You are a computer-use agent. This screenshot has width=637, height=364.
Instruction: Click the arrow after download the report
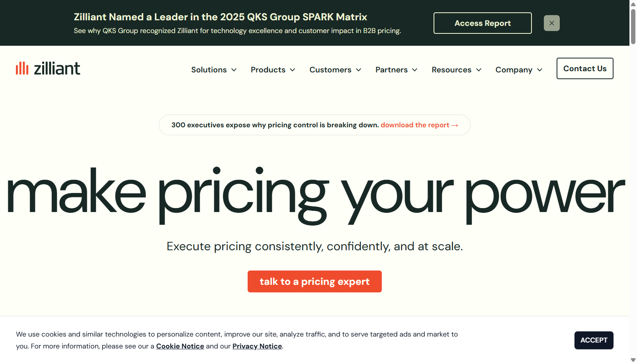click(455, 125)
